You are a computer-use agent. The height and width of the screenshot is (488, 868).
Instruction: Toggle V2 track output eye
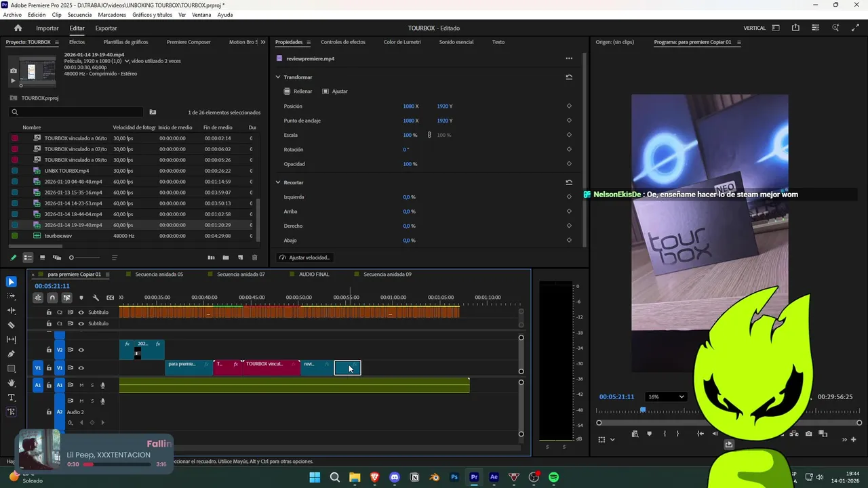(x=81, y=350)
